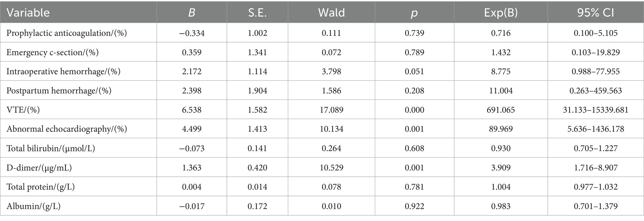644x221 pixels.
Task: Select the Postpartum hemorrhage row label
Action: (x=59, y=91)
